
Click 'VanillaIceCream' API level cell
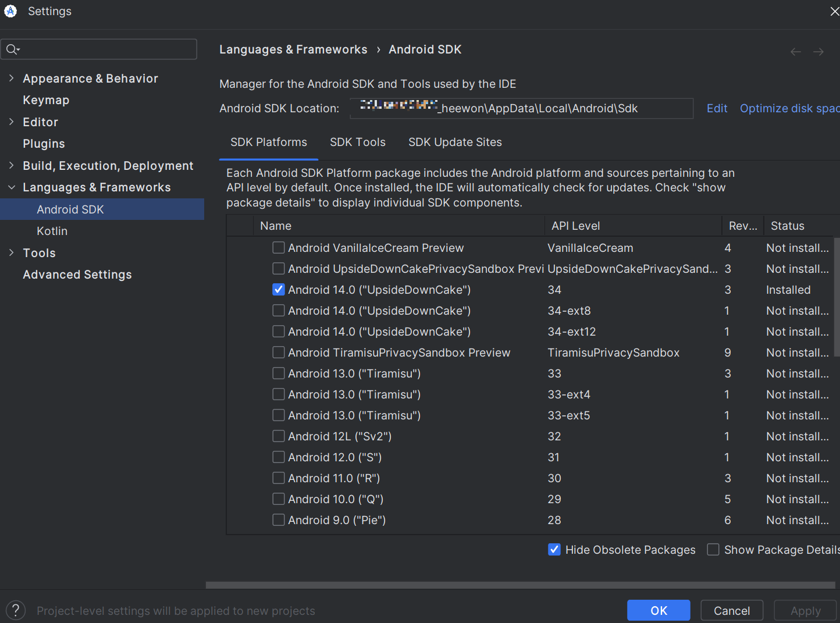(590, 248)
